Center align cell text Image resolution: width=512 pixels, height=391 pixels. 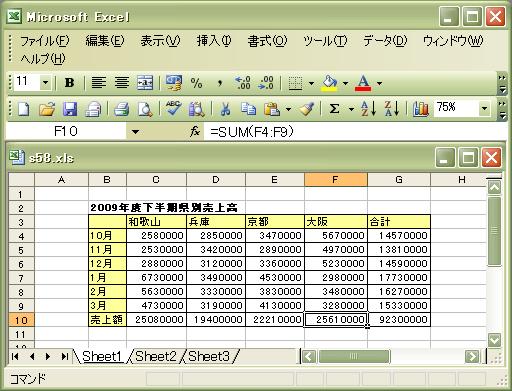122,82
